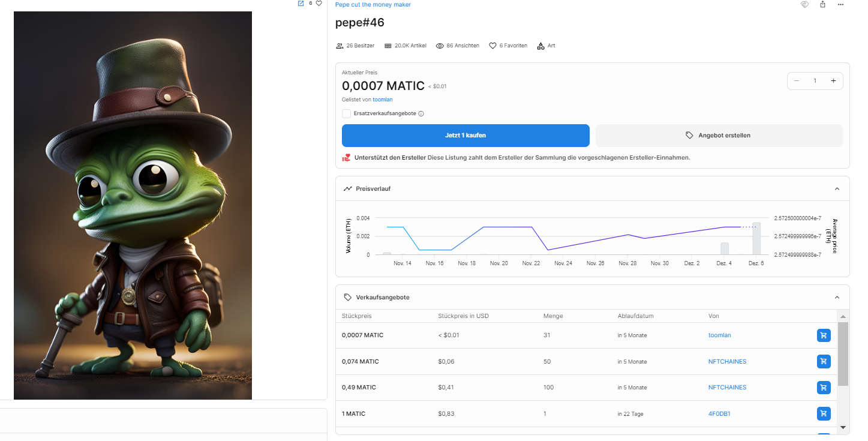Screen dimensions: 868x441
Task: Click Angebot erstellen button
Action: [x=719, y=136]
